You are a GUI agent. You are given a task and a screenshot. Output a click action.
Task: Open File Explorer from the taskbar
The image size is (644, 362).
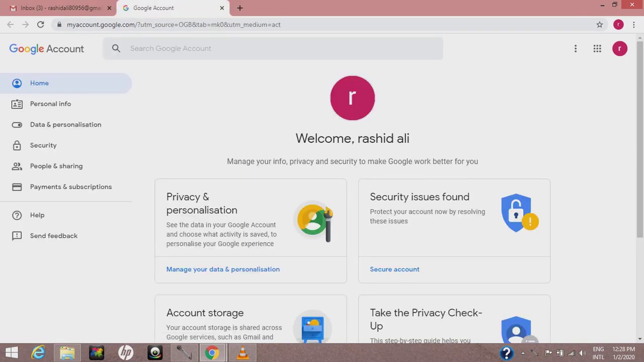(67, 352)
